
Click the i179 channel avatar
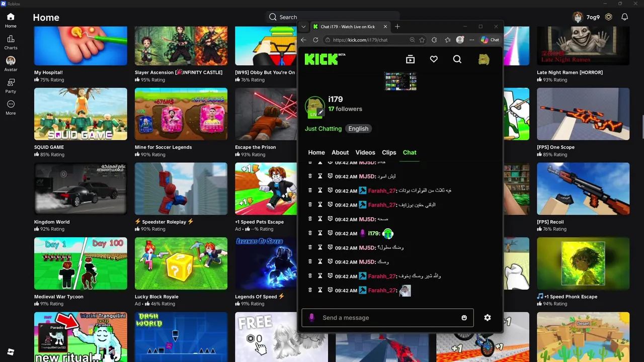[315, 106]
